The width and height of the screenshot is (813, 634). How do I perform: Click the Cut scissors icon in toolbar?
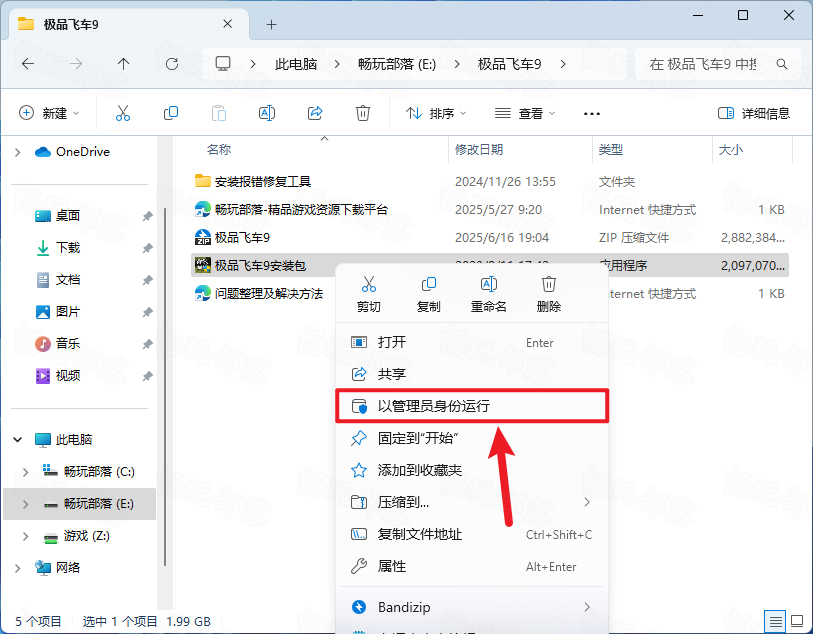tap(123, 113)
